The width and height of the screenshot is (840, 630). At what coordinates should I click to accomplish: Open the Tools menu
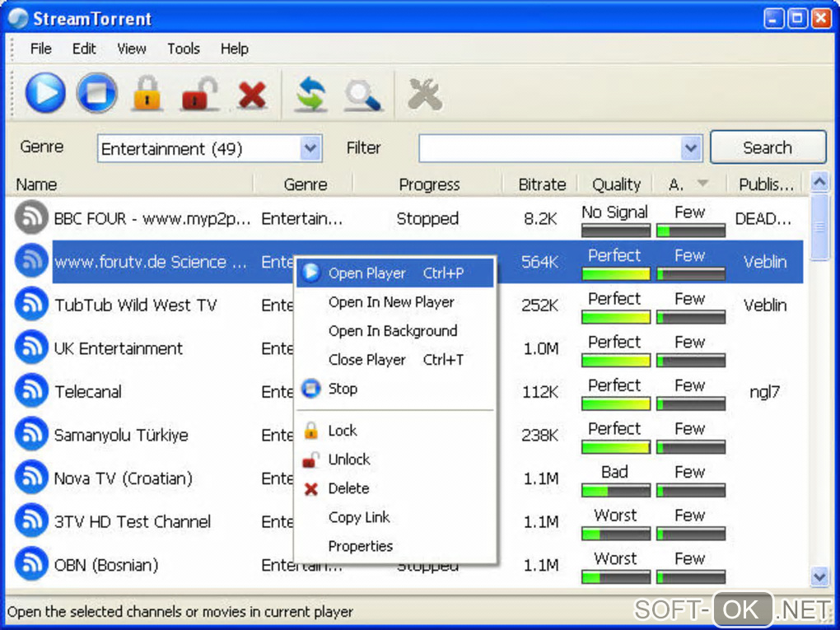click(x=183, y=49)
